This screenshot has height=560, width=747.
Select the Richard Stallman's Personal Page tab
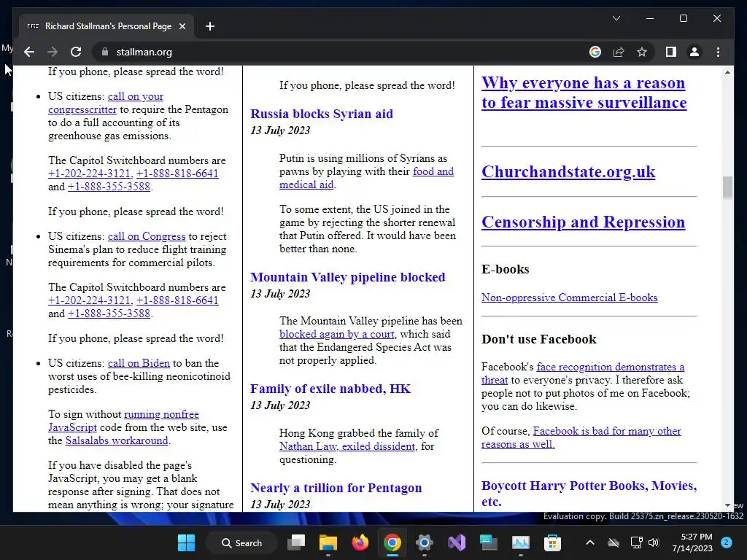point(107,26)
